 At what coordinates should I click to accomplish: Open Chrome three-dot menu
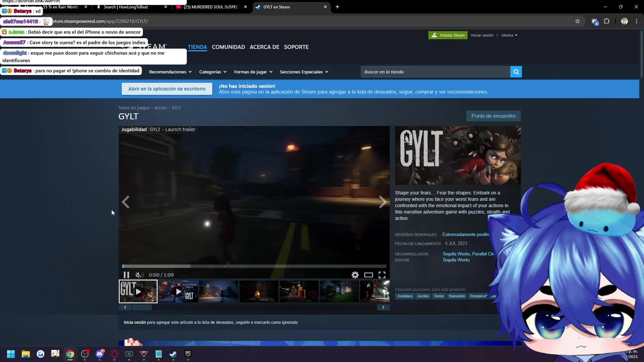637,21
